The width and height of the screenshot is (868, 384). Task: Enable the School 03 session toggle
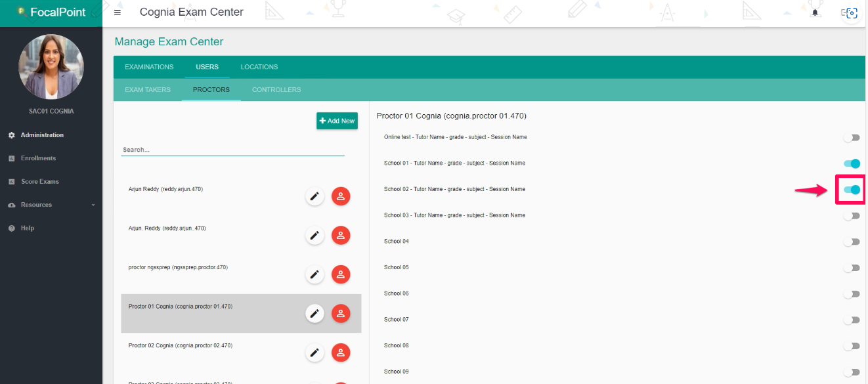point(852,216)
